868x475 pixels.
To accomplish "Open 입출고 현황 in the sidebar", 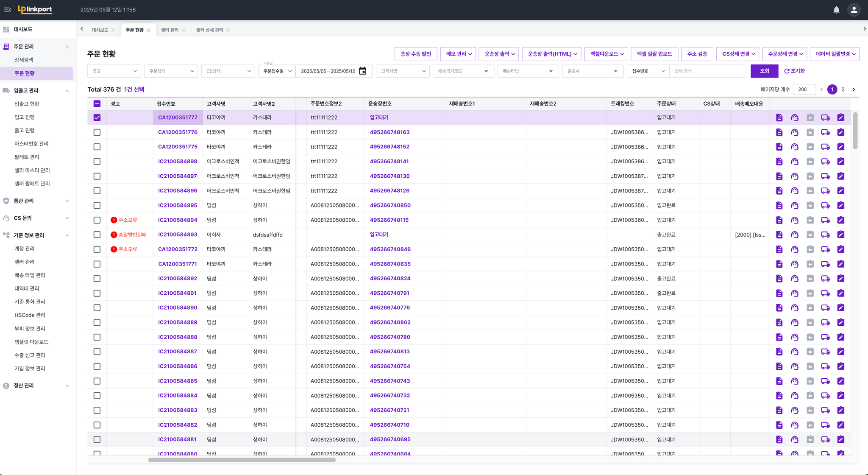I will pyautogui.click(x=27, y=104).
